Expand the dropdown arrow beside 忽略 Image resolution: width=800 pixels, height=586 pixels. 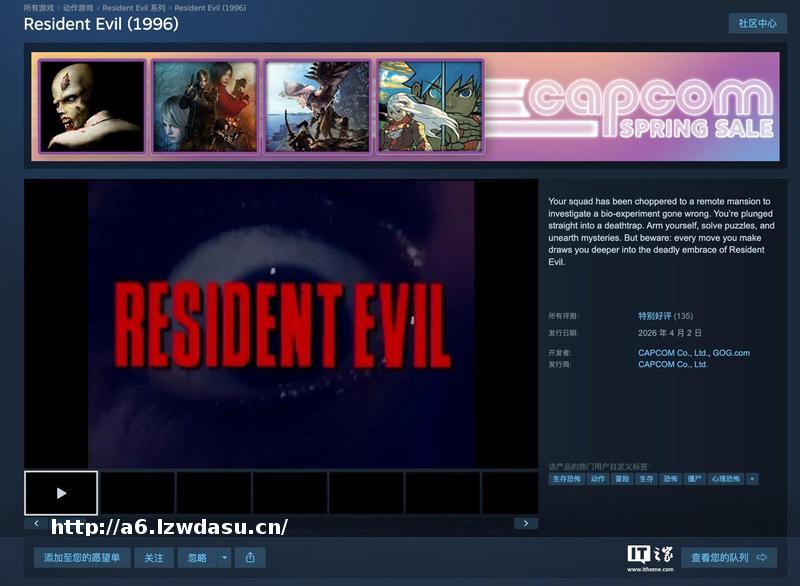tap(224, 557)
